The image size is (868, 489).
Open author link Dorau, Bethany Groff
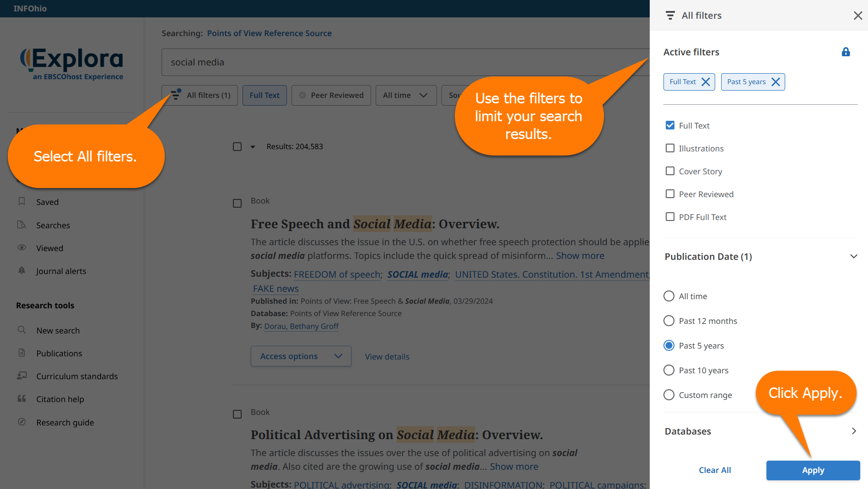point(301,326)
